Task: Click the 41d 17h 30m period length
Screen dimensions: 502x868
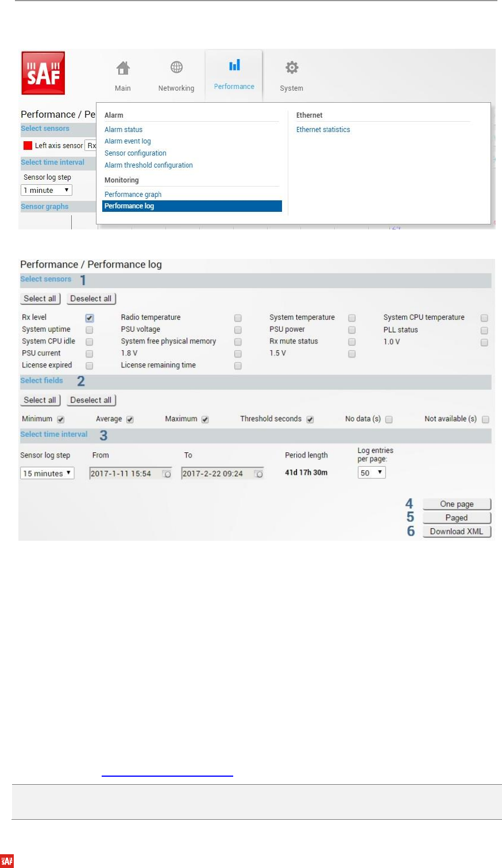Action: pyautogui.click(x=306, y=473)
